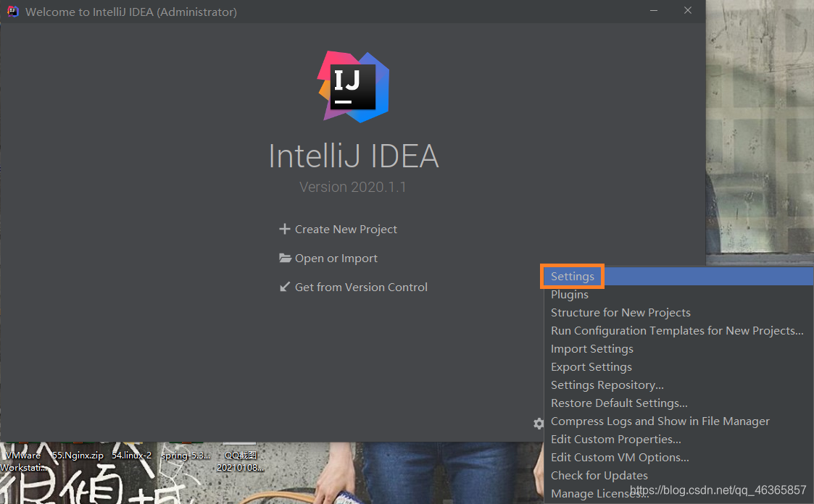Screen dimensions: 814x504
Task: Select the 54.linux-2 desktop file
Action: pyautogui.click(x=131, y=455)
